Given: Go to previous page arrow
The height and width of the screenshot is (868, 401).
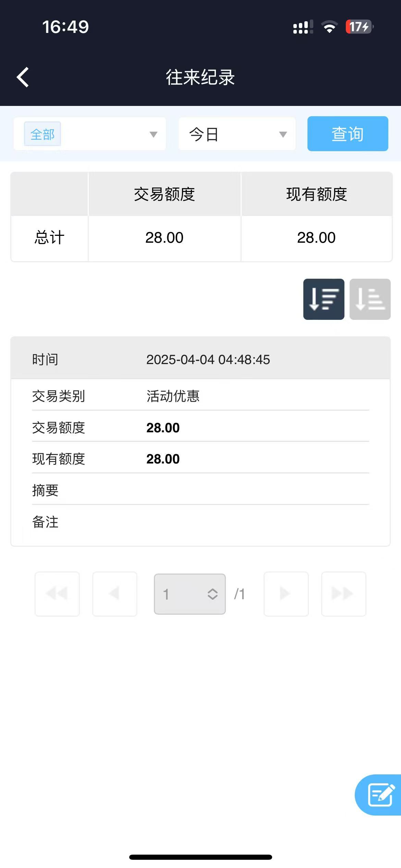Looking at the screenshot, I should (115, 594).
